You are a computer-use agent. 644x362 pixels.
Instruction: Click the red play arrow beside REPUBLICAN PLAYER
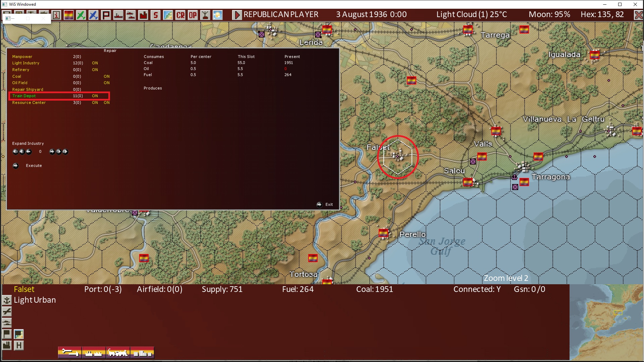point(237,15)
